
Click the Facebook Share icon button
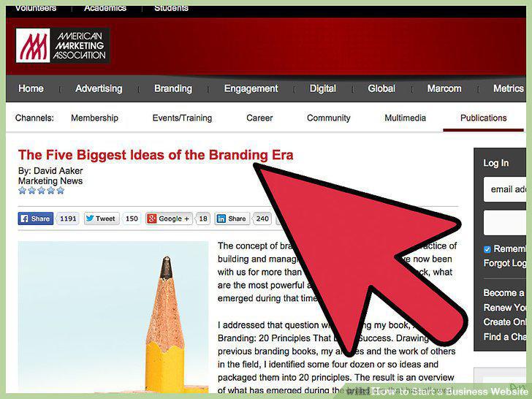[x=36, y=218]
